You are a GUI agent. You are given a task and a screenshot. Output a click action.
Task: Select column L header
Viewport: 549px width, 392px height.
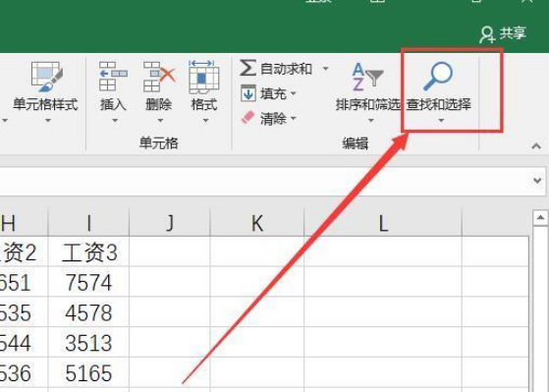coord(383,222)
